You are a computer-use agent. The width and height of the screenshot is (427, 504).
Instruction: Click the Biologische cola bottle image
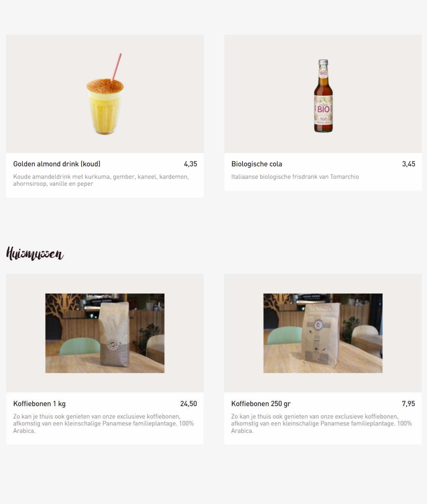pyautogui.click(x=323, y=96)
